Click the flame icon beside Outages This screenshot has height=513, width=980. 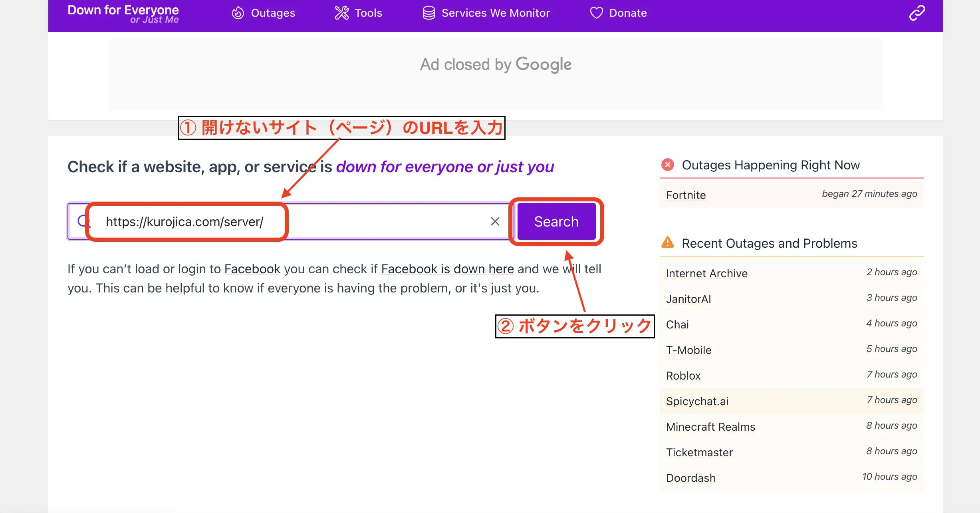click(x=238, y=13)
